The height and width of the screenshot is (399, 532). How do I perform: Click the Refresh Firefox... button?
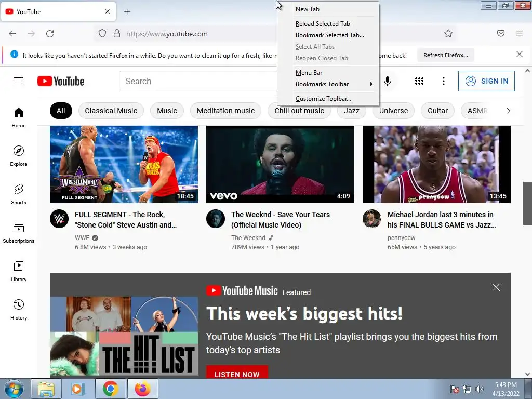click(x=445, y=55)
